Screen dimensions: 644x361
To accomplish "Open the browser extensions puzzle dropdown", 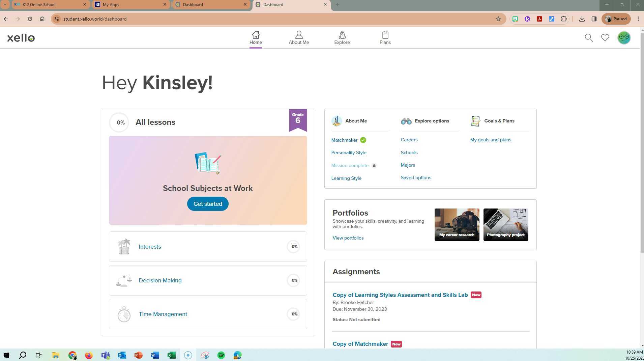I will pyautogui.click(x=564, y=19).
